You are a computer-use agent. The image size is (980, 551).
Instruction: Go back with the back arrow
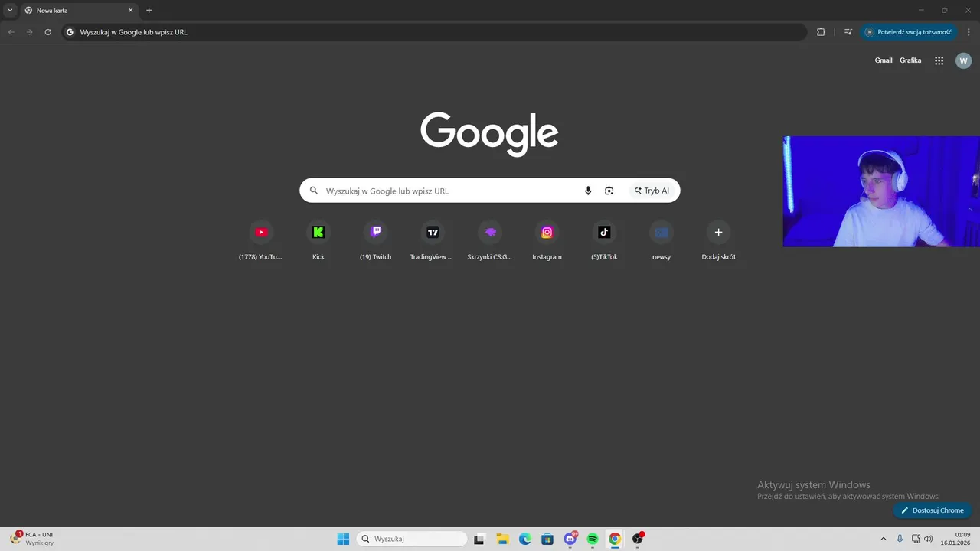tap(11, 32)
